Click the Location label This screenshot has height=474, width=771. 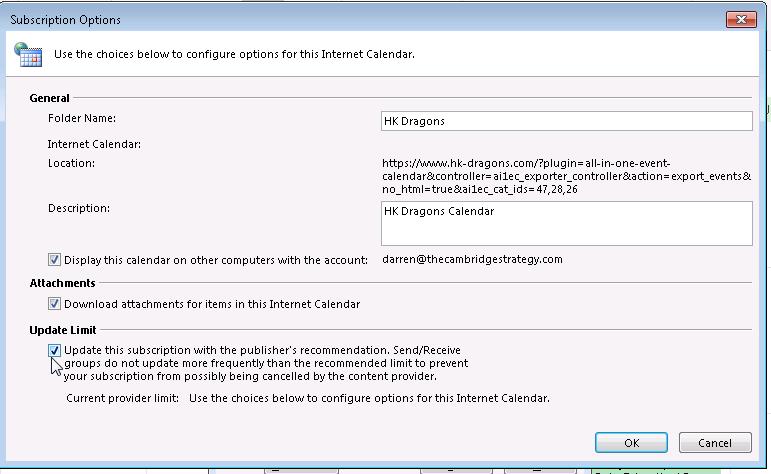[x=71, y=163]
